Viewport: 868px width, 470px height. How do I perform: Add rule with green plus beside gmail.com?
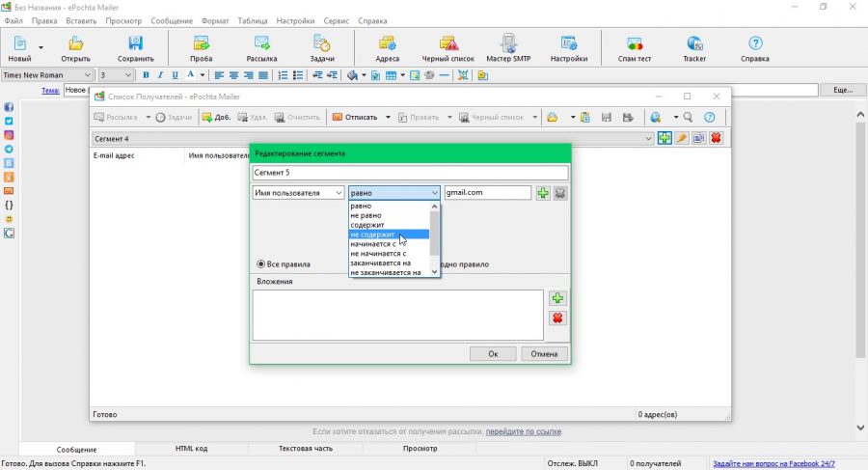[x=543, y=193]
